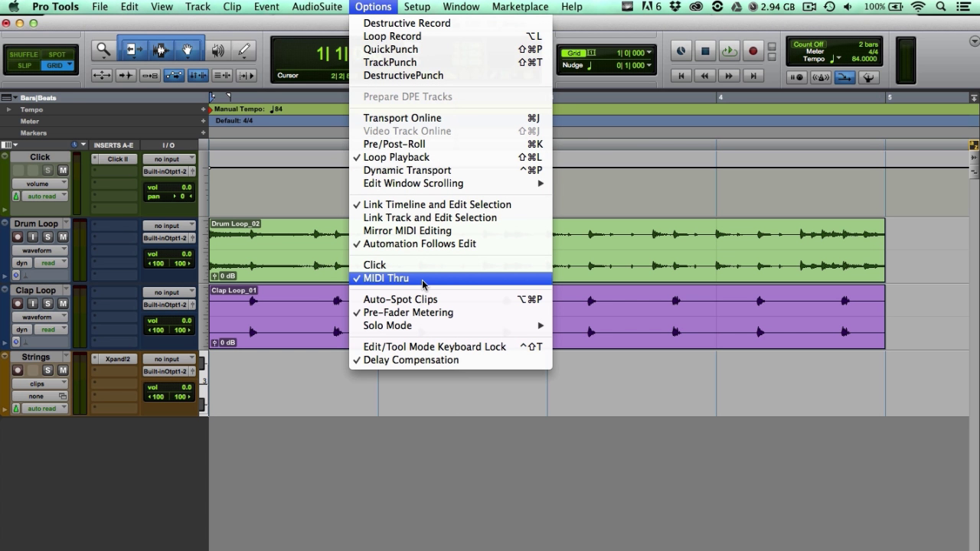The image size is (980, 551).
Task: Solo the Strings track
Action: (47, 370)
